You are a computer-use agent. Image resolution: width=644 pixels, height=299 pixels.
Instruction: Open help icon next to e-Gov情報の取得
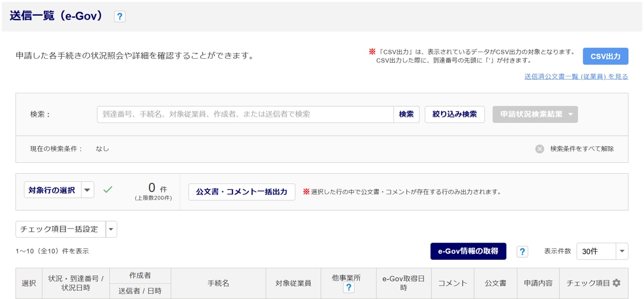(x=522, y=252)
